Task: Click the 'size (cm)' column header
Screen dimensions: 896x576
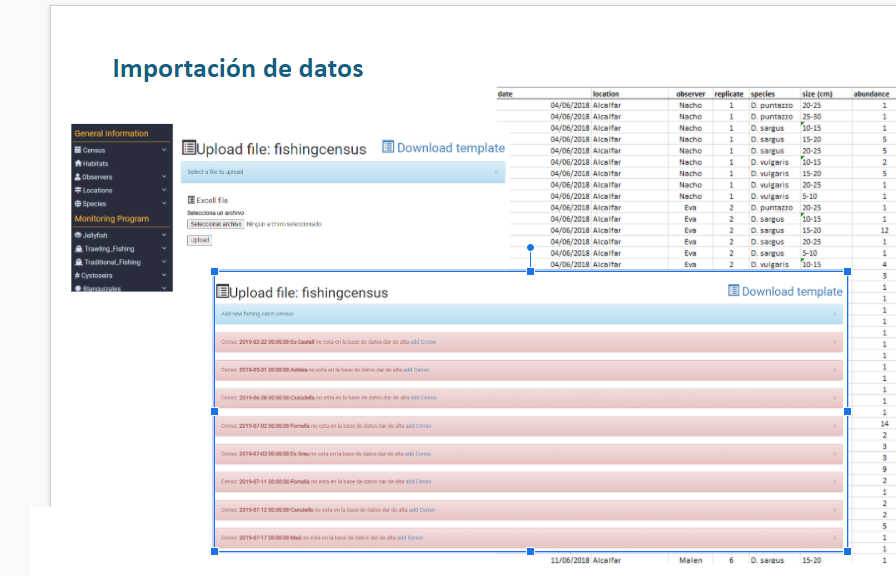Action: 817,94
